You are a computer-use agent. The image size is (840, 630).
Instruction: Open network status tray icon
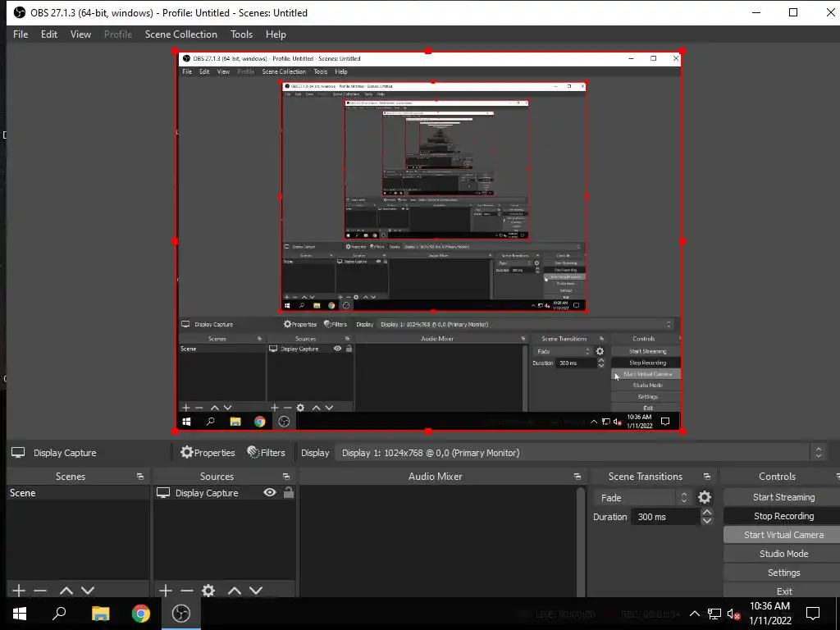click(x=714, y=614)
